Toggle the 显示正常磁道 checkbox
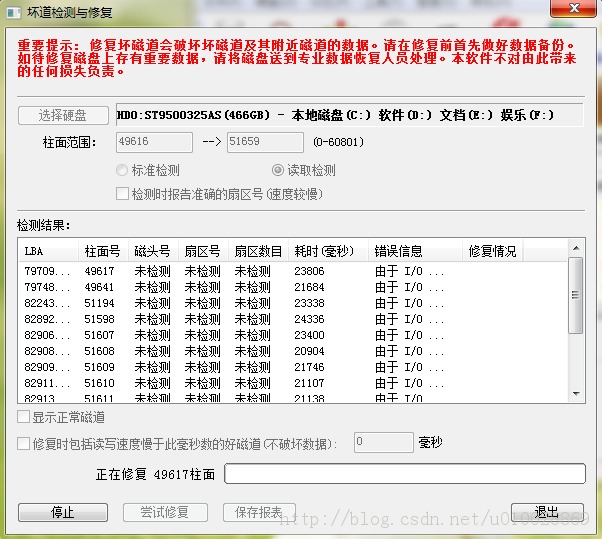The height and width of the screenshot is (539, 602). pyautogui.click(x=23, y=417)
